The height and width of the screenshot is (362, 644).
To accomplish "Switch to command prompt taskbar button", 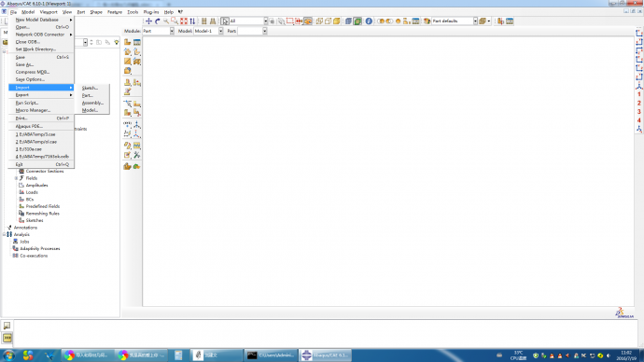I will (271, 355).
